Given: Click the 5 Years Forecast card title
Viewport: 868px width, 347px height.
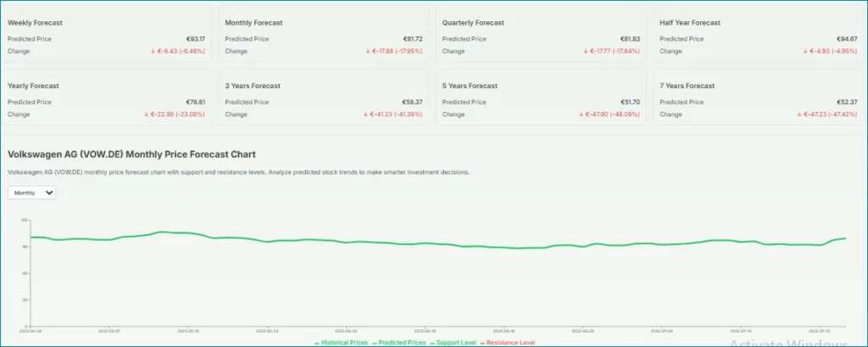Looking at the screenshot, I should pyautogui.click(x=470, y=86).
